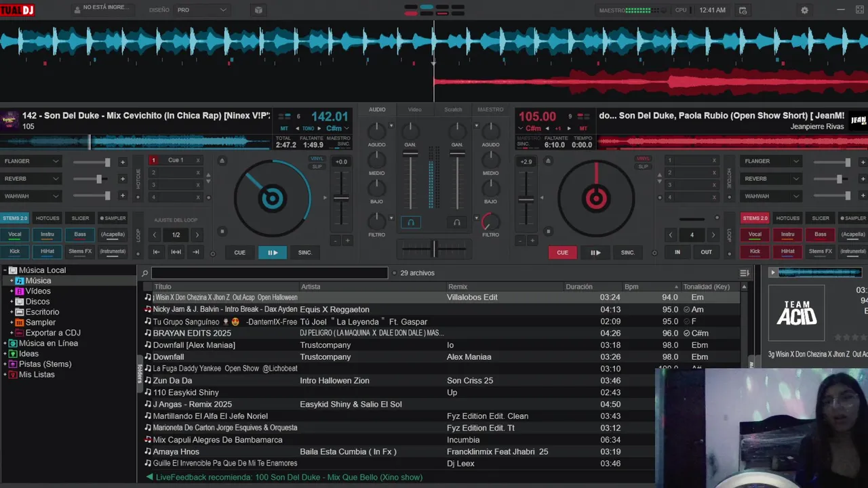Enable headphone cue on the left channel
The height and width of the screenshot is (488, 868).
point(410,222)
